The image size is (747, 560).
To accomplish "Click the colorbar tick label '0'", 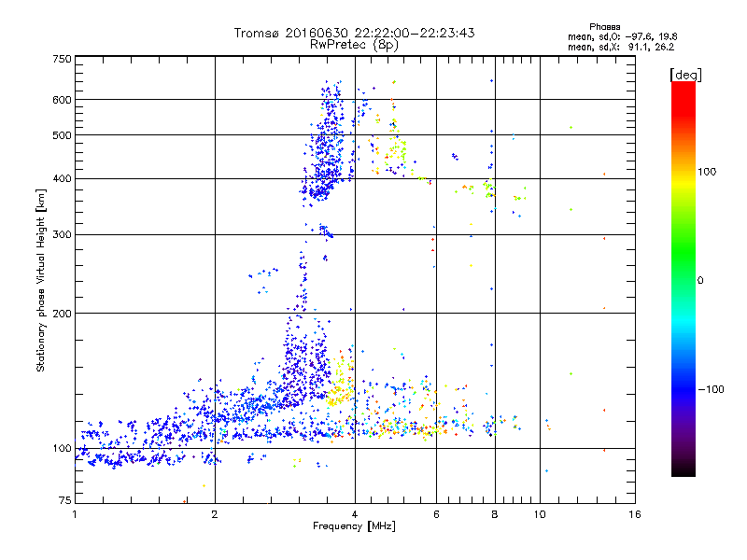I will (x=700, y=281).
